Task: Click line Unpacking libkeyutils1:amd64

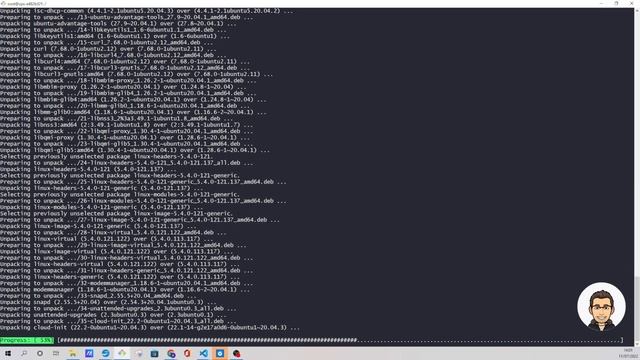Action: (115, 36)
